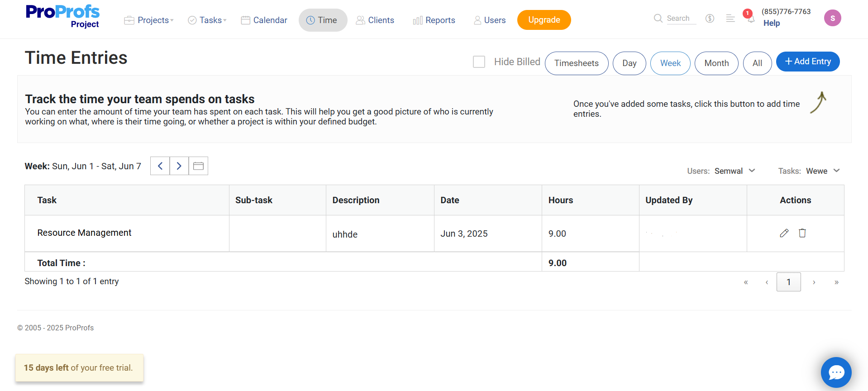Open the user avatar S menu
The width and height of the screenshot is (868, 391).
[x=833, y=18]
